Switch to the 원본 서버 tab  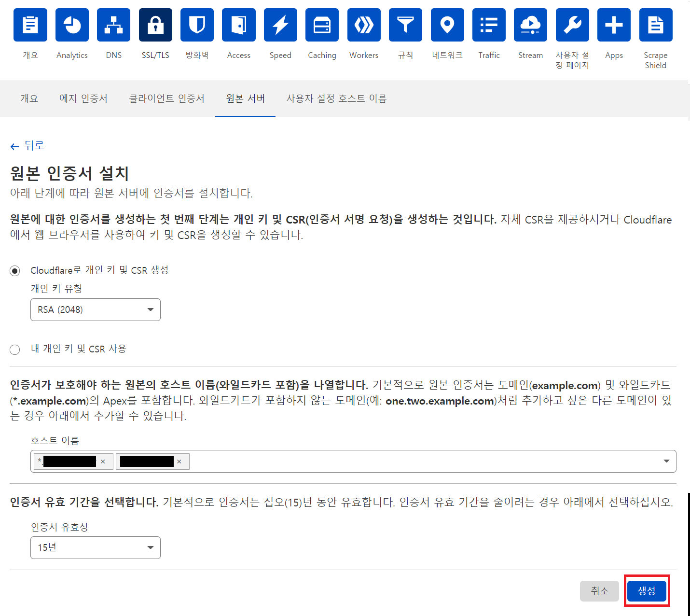[x=245, y=98]
